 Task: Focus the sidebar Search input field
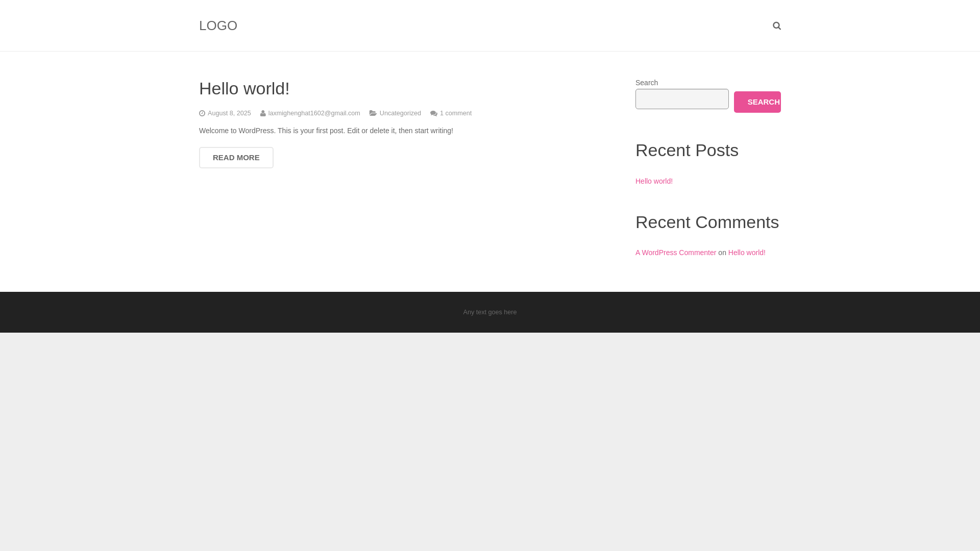coord(682,99)
